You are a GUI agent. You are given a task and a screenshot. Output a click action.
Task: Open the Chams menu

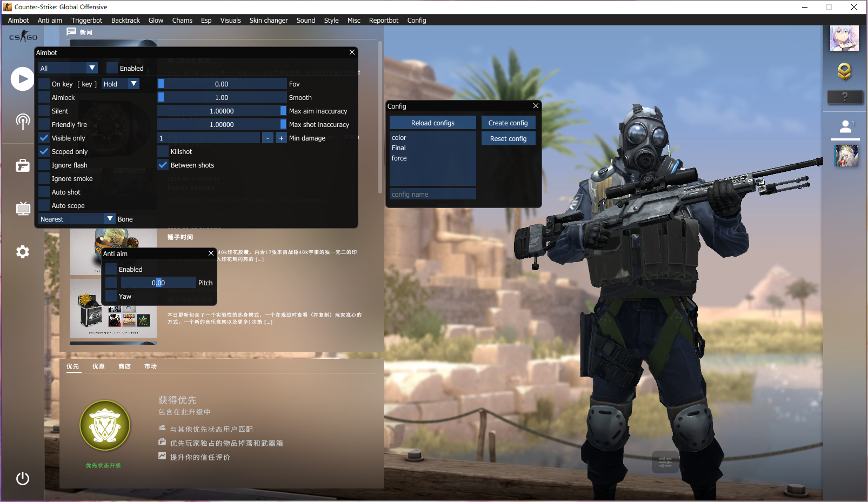point(182,20)
